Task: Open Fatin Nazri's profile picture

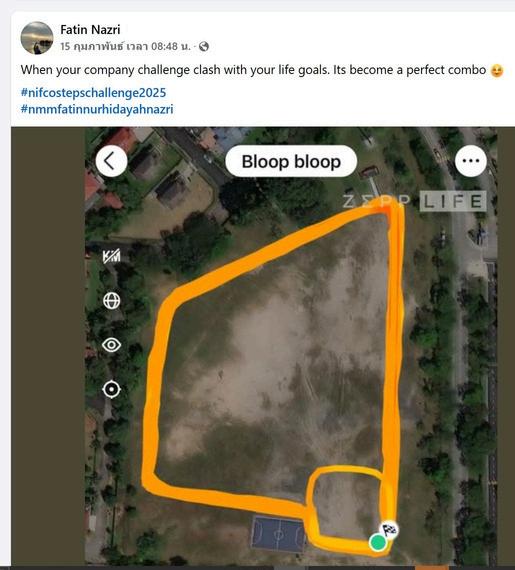Action: (x=37, y=38)
